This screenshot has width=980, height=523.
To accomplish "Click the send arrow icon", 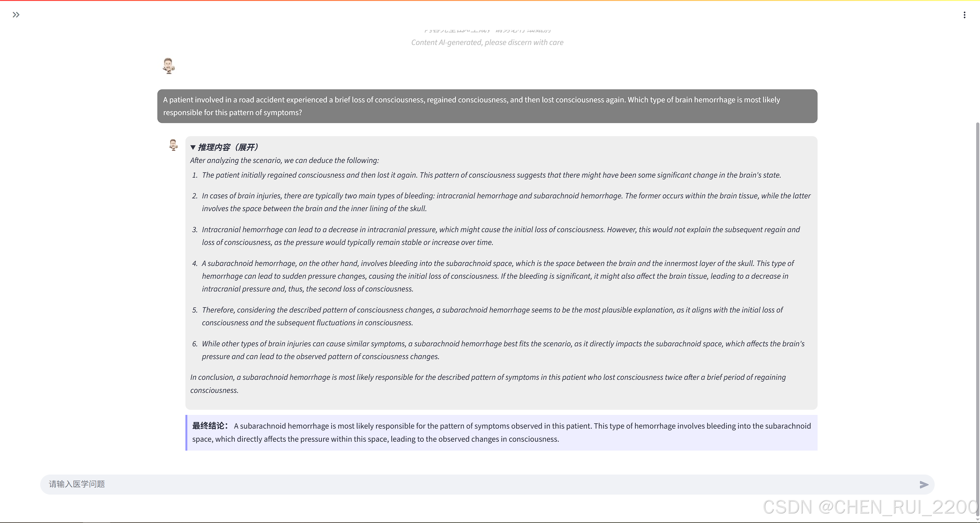I will [924, 484].
